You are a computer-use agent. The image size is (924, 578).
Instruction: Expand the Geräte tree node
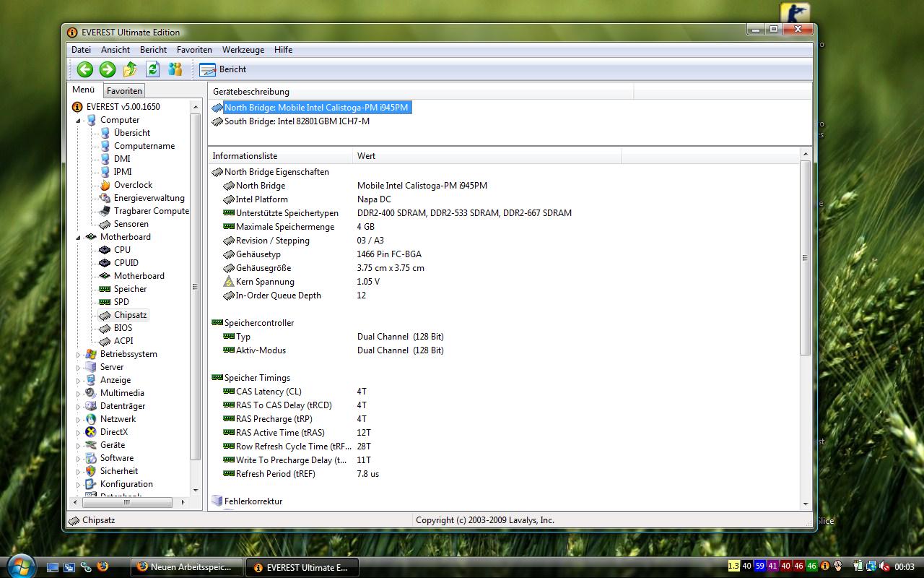[79, 445]
